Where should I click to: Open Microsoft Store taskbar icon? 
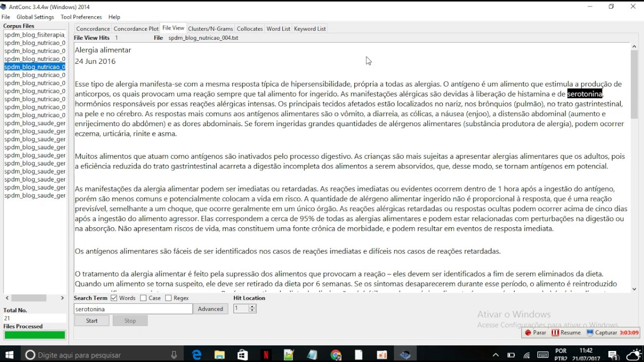(x=243, y=355)
